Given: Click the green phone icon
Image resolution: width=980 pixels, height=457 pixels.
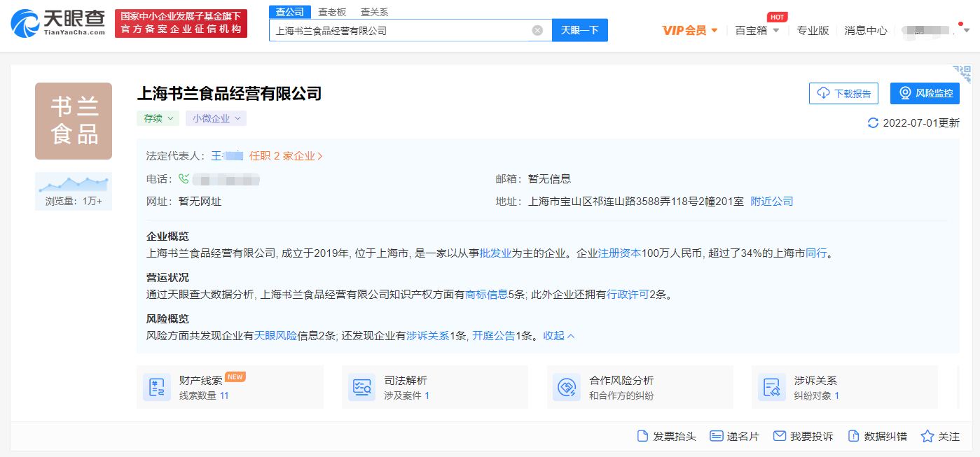Looking at the screenshot, I should tap(184, 179).
